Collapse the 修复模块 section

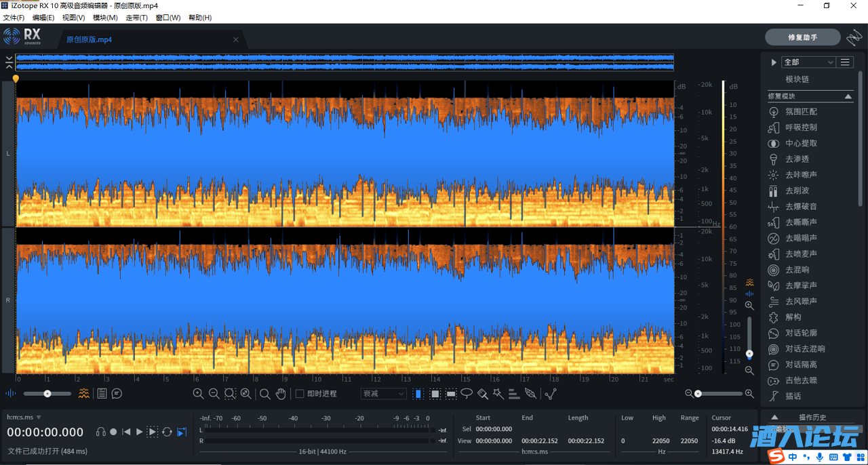point(848,97)
